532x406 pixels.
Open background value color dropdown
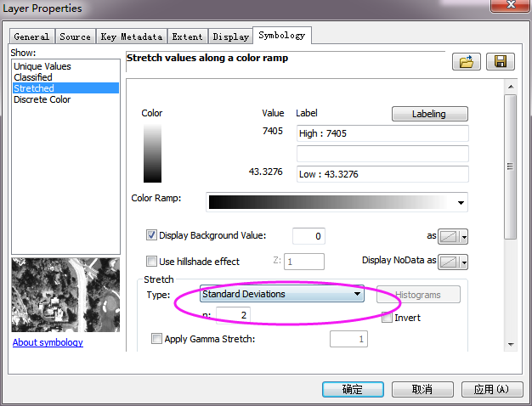point(464,237)
